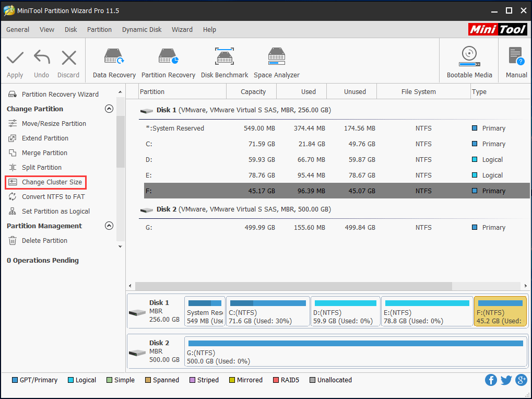This screenshot has width=532, height=399.
Task: Collapse the Change Partition section
Action: pyautogui.click(x=109, y=109)
